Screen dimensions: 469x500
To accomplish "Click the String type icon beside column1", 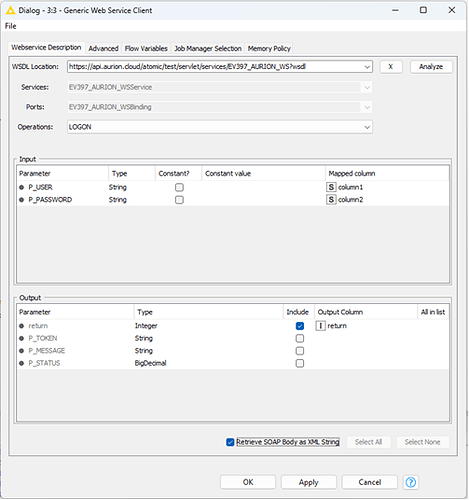I will pos(331,187).
